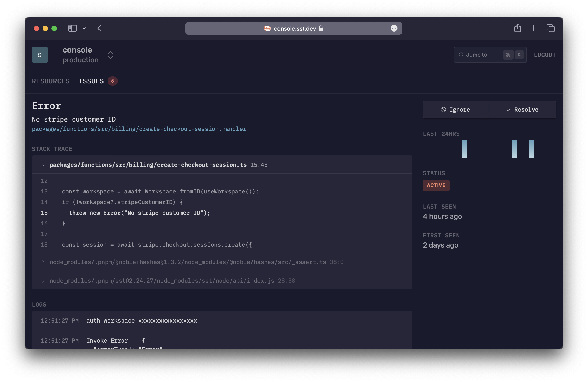Click the SST favicon in address bar
The height and width of the screenshot is (382, 588).
267,28
